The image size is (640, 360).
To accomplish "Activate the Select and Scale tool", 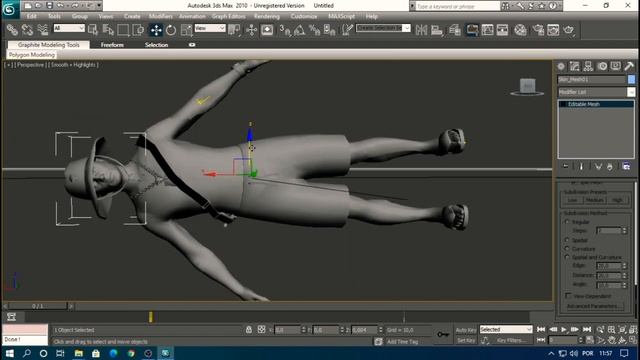I will 187,30.
